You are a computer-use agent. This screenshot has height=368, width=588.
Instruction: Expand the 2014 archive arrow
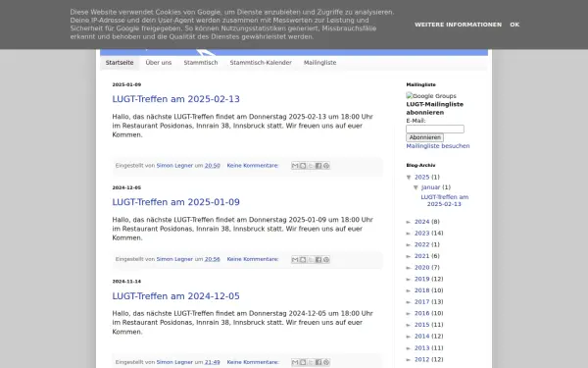tap(409, 337)
